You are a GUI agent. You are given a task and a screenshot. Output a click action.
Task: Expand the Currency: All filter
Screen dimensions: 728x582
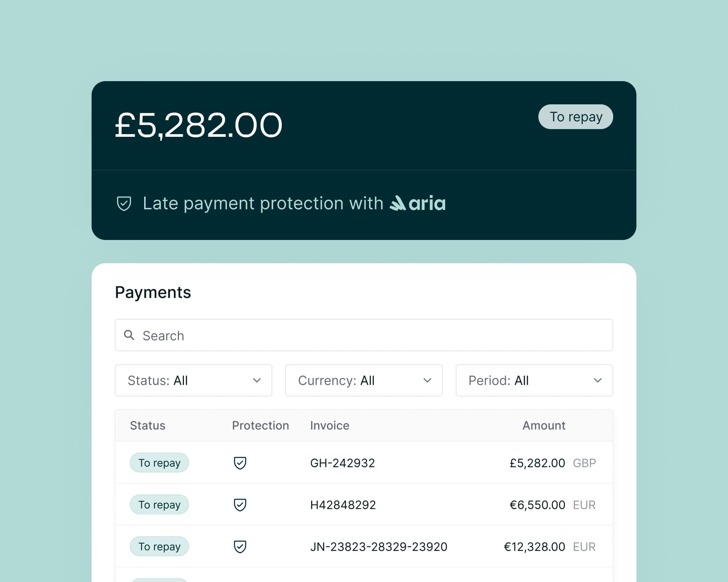coord(364,380)
